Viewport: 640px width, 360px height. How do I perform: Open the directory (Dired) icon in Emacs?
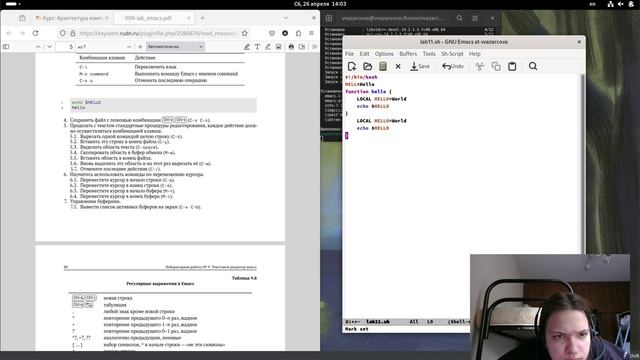click(x=383, y=66)
